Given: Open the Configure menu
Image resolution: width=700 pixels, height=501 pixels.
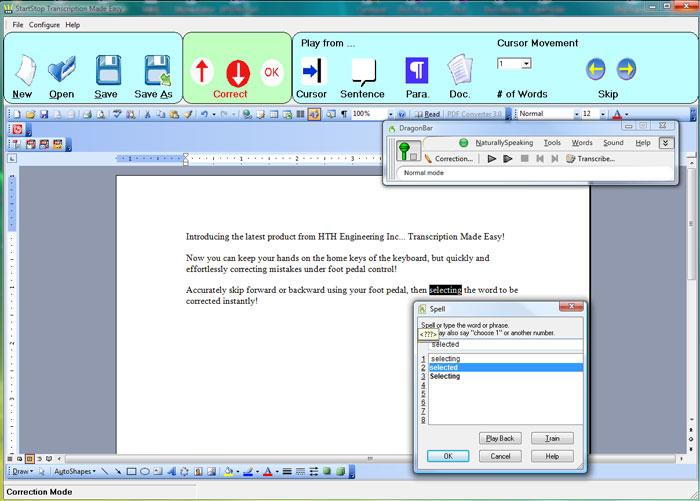Looking at the screenshot, I should point(44,25).
